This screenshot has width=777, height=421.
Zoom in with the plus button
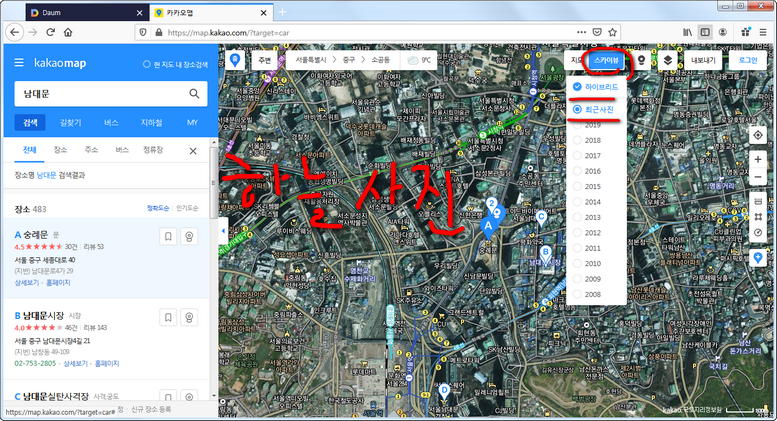pyautogui.click(x=758, y=159)
